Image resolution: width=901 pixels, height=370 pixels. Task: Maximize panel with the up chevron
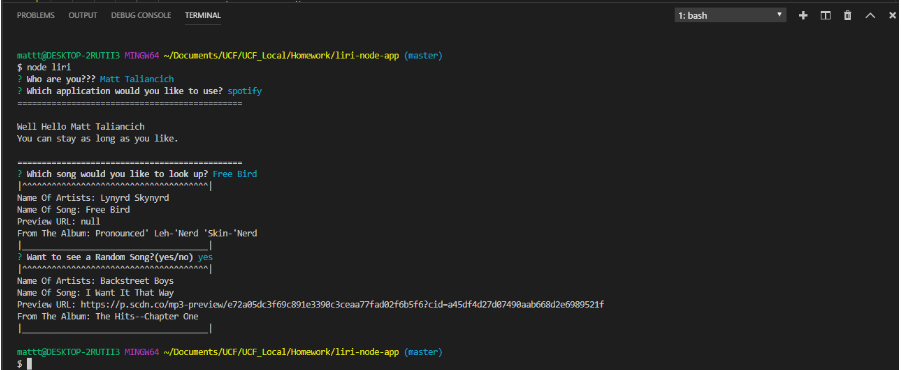pos(870,16)
